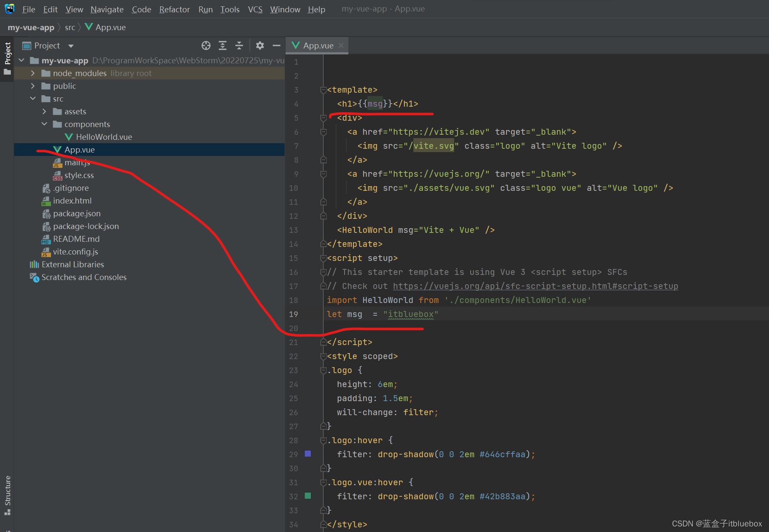Fold the style scoped block on line 22
This screenshot has height=532, width=769.
tap(323, 357)
